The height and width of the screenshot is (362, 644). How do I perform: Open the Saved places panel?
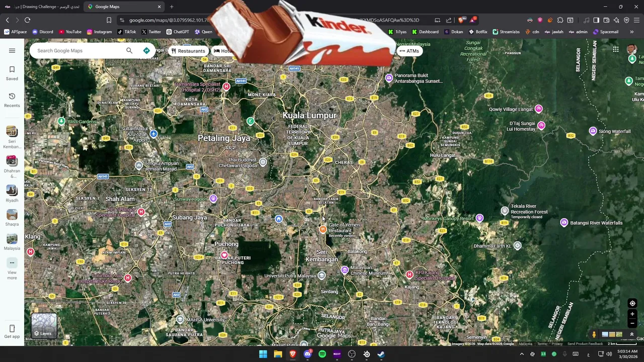coord(12,73)
